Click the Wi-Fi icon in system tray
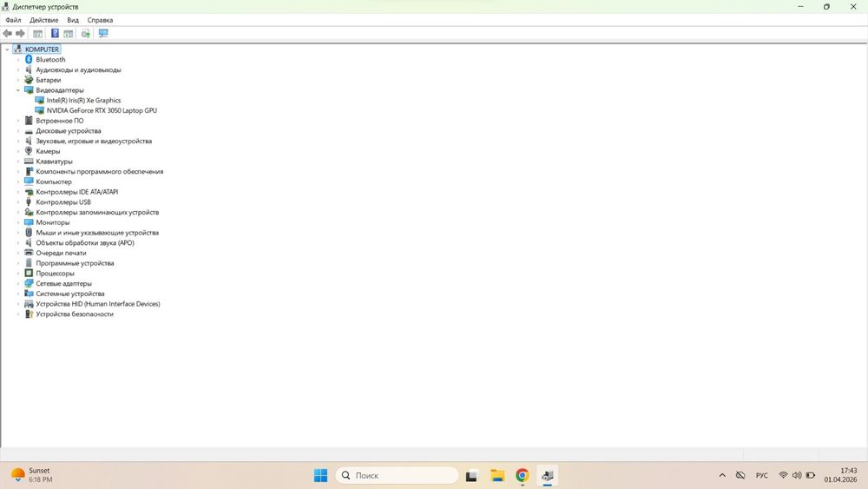This screenshot has width=868, height=489. coord(783,475)
